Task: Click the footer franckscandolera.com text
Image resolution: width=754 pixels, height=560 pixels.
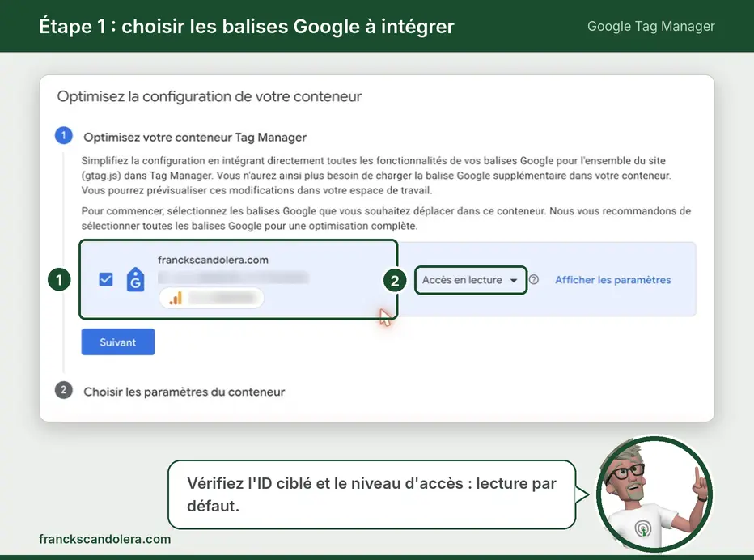Action: (x=105, y=539)
